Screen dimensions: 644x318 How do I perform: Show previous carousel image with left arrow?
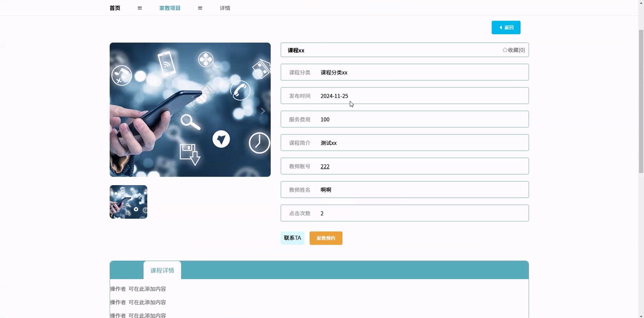click(117, 111)
